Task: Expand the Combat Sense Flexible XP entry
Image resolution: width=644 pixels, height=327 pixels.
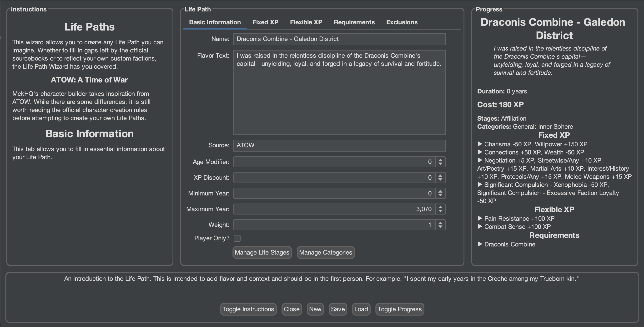Action: click(x=480, y=226)
